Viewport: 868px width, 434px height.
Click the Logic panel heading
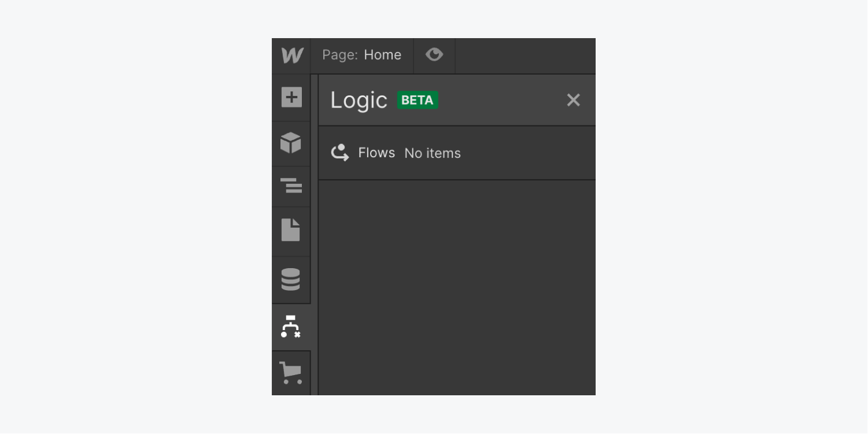point(359,100)
